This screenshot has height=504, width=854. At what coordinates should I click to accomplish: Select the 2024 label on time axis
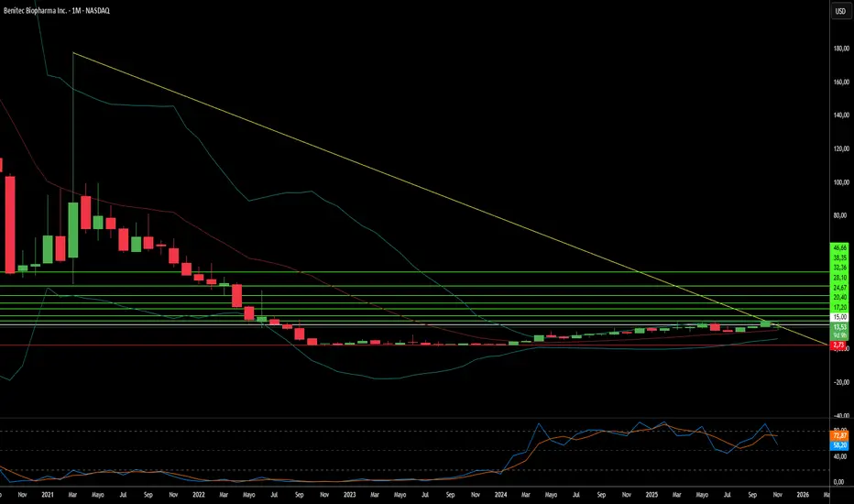pyautogui.click(x=499, y=495)
